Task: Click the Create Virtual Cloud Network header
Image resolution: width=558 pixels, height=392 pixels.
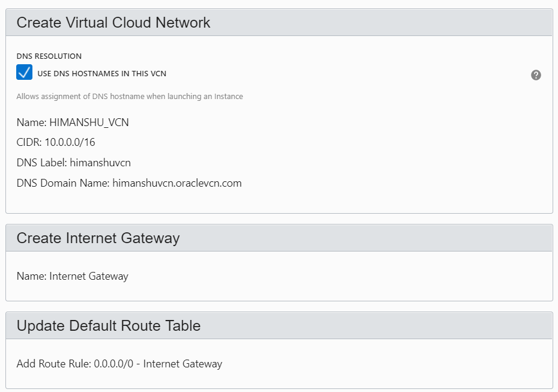Action: [114, 22]
